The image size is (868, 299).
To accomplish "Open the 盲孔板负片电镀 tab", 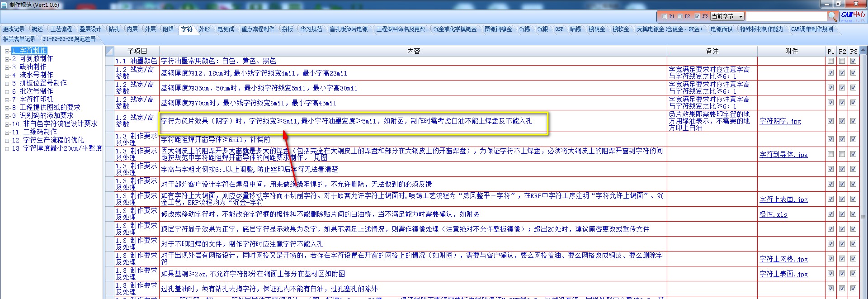I will (349, 29).
